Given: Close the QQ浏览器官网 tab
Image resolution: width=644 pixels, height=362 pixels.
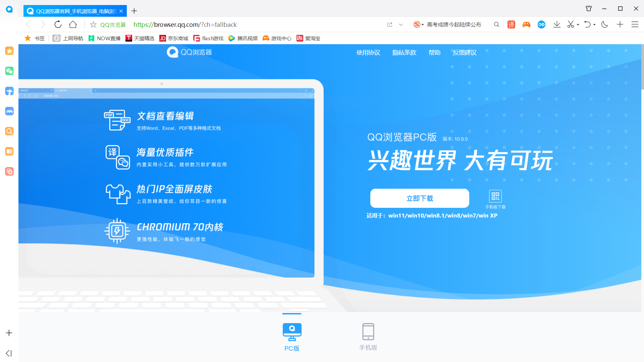Looking at the screenshot, I should (121, 11).
